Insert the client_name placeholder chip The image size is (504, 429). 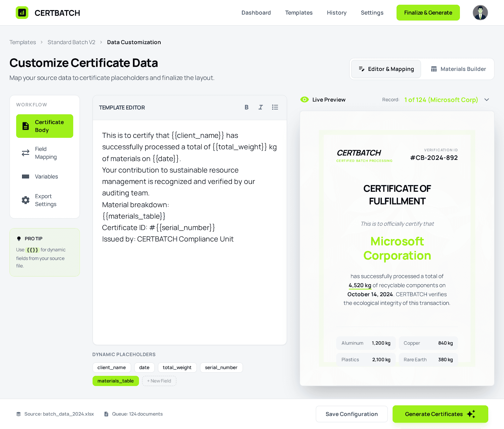[x=112, y=368]
